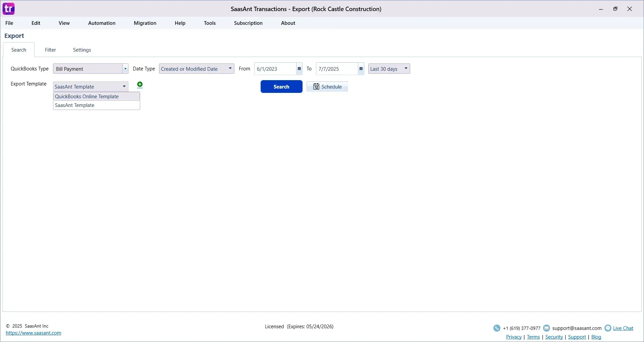Open the Last 30 days range dropdown
The width and height of the screenshot is (644, 342).
(x=389, y=69)
